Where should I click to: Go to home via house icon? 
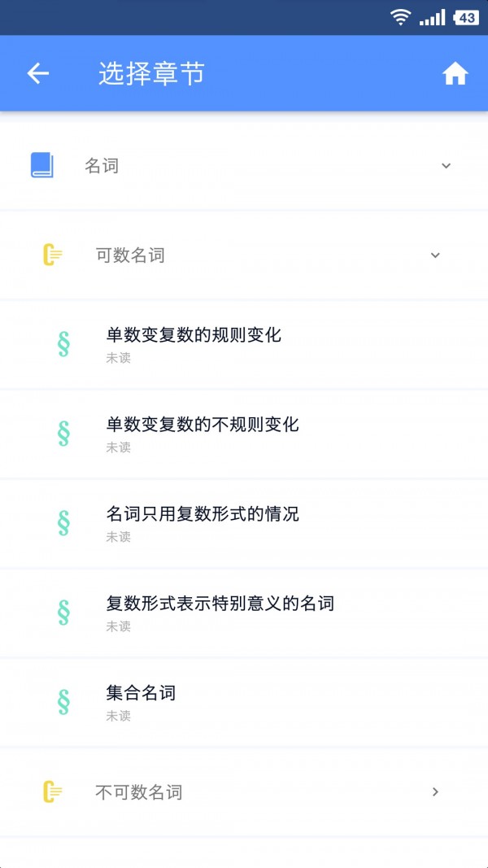point(455,74)
